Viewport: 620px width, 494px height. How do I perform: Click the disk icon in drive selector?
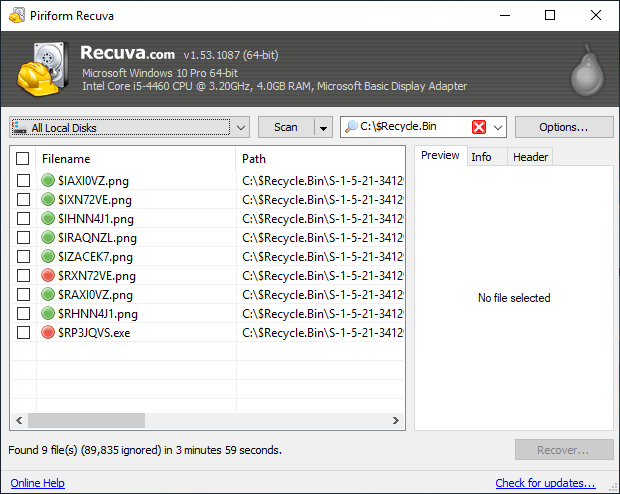[19, 128]
